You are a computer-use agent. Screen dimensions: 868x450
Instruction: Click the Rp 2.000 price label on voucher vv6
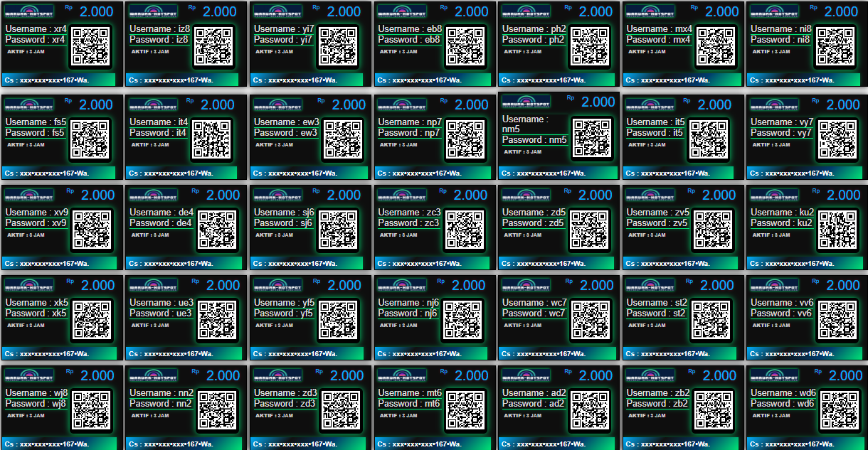tap(844, 284)
